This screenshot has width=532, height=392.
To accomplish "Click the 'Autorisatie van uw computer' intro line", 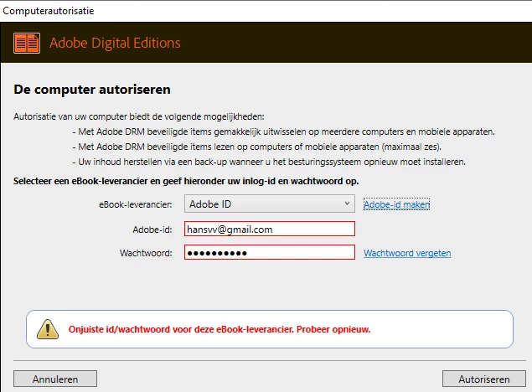I will click(139, 116).
